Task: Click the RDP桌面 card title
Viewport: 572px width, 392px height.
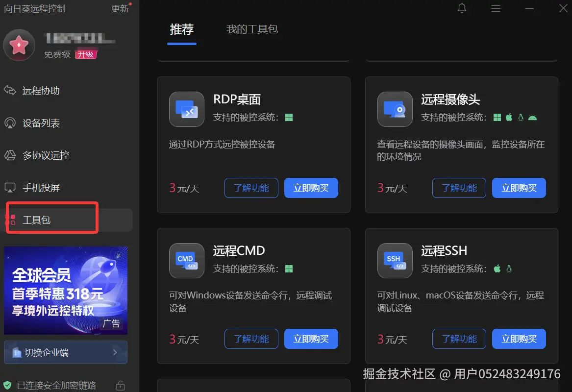Action: point(237,99)
